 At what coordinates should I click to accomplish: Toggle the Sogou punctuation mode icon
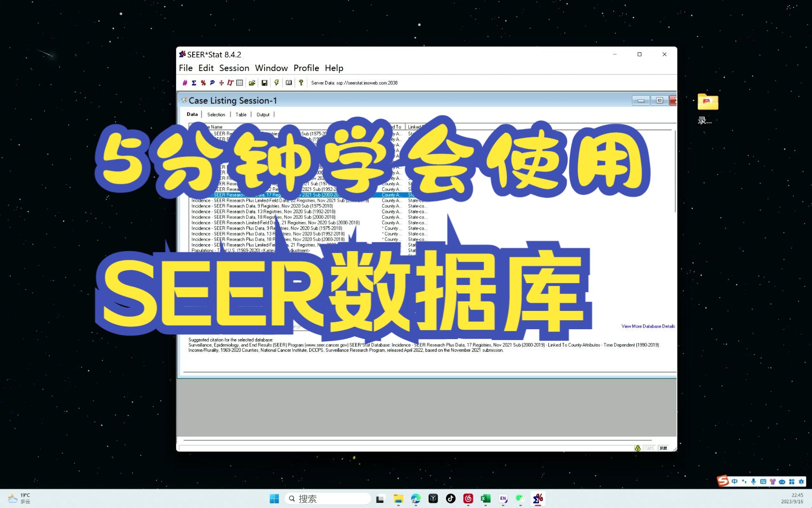click(744, 481)
